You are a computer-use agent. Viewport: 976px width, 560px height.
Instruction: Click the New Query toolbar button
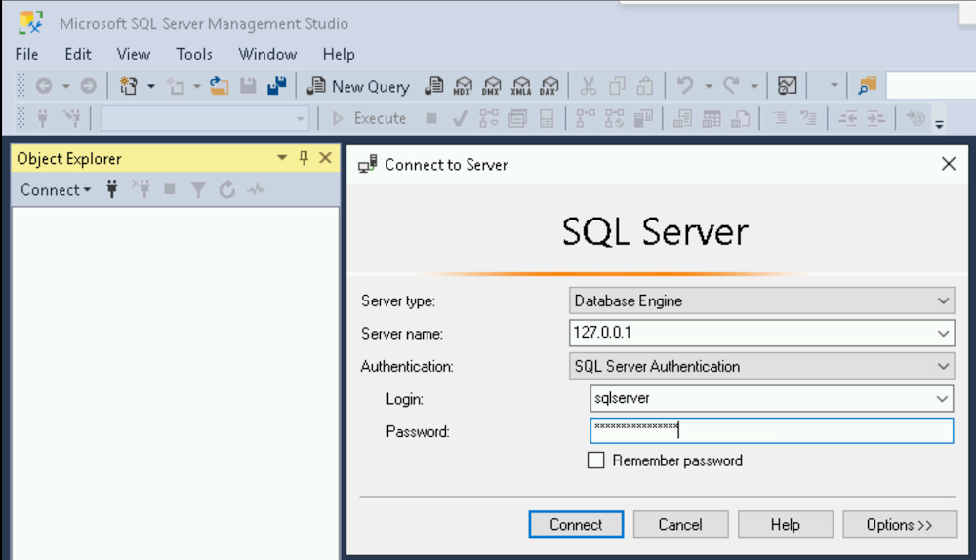click(x=358, y=86)
